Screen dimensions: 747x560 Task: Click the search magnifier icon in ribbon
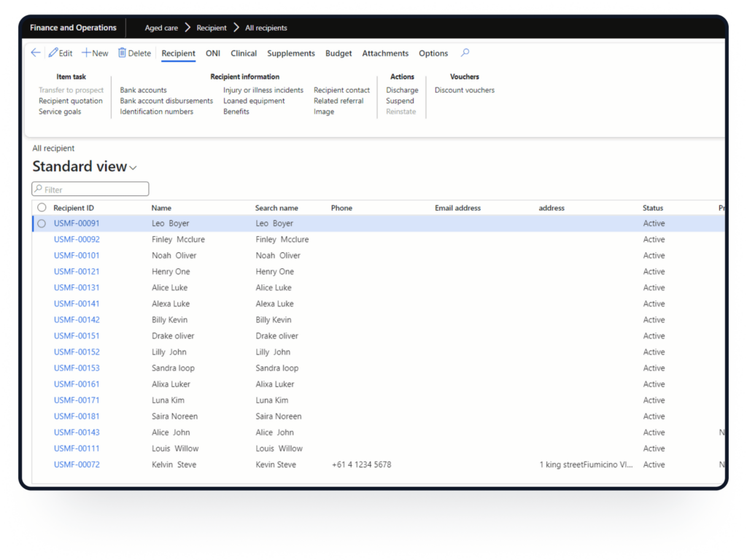pos(465,52)
